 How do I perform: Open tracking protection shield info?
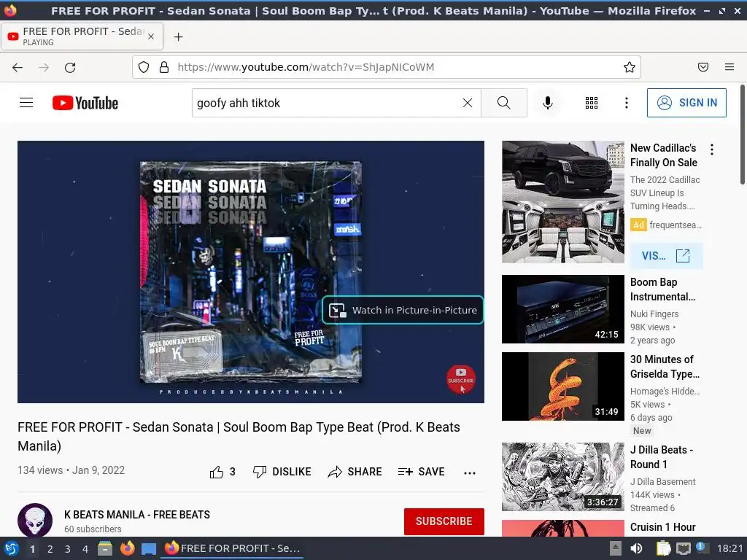[x=144, y=67]
